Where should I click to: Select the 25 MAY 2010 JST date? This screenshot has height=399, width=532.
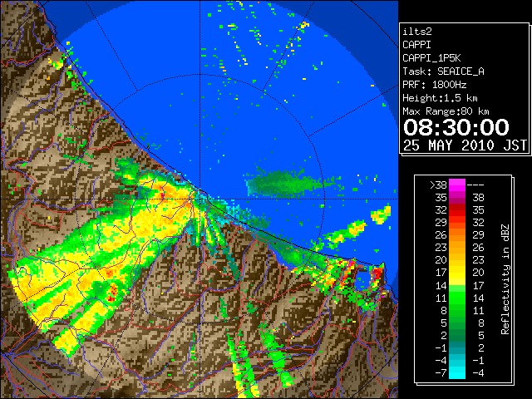[x=465, y=145]
